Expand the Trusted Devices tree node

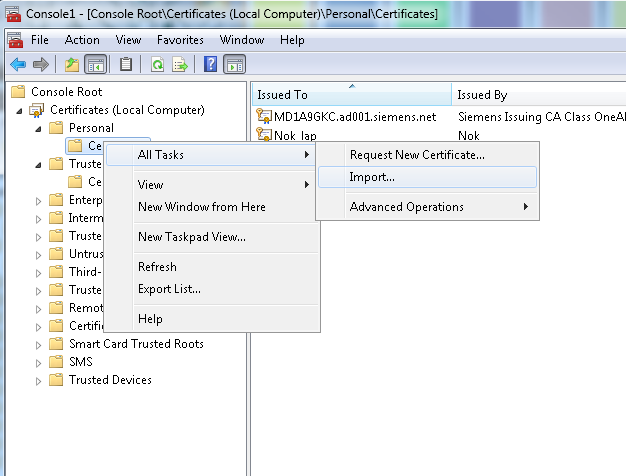click(x=39, y=380)
